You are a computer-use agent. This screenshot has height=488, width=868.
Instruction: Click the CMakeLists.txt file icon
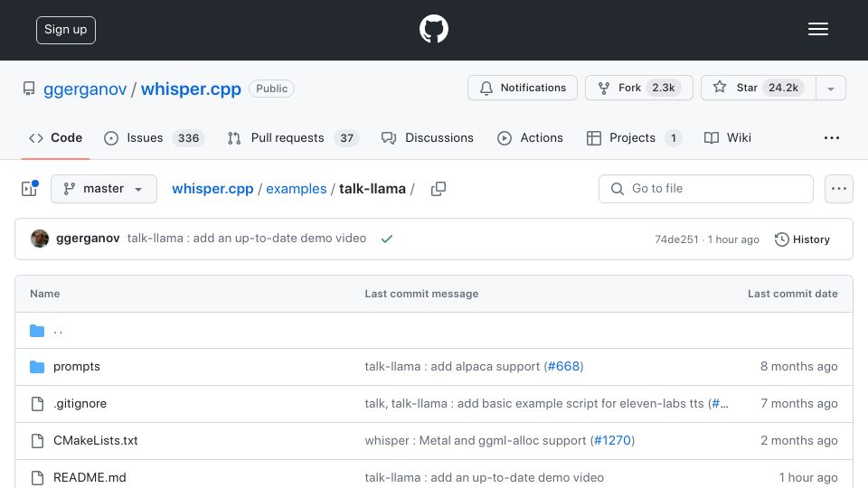click(37, 441)
